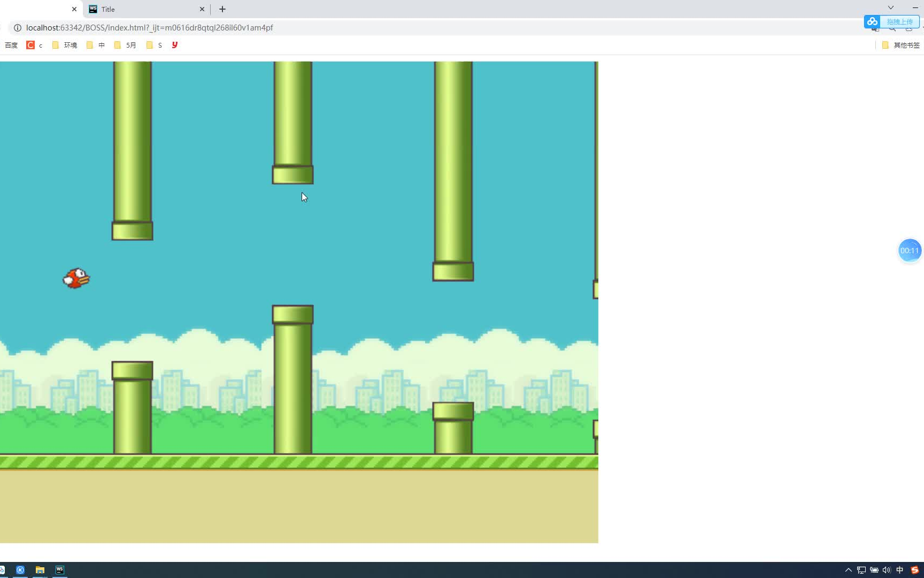This screenshot has height=578, width=924.
Task: Open the battery tray icon
Action: pos(874,570)
